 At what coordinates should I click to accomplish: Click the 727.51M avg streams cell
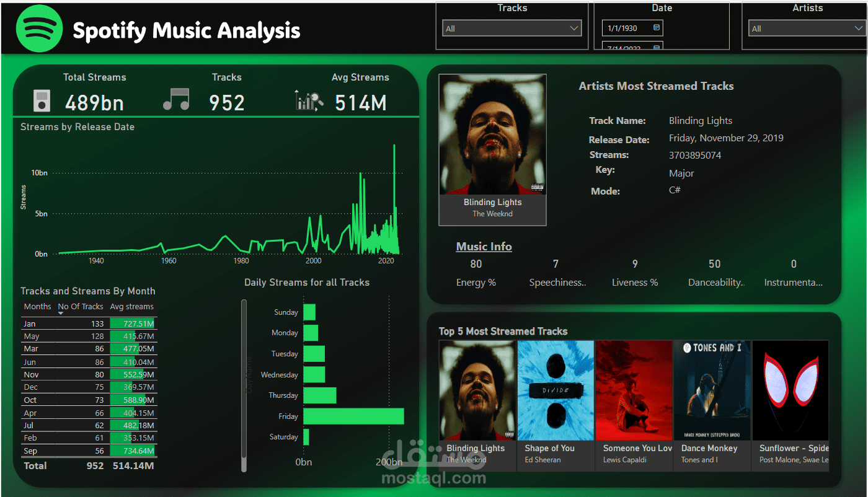point(133,323)
